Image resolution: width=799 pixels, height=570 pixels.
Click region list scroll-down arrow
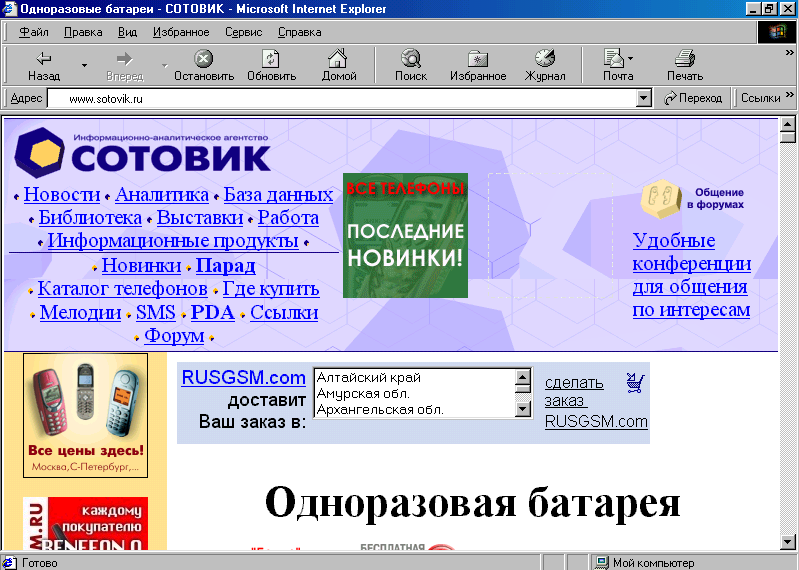(x=523, y=409)
